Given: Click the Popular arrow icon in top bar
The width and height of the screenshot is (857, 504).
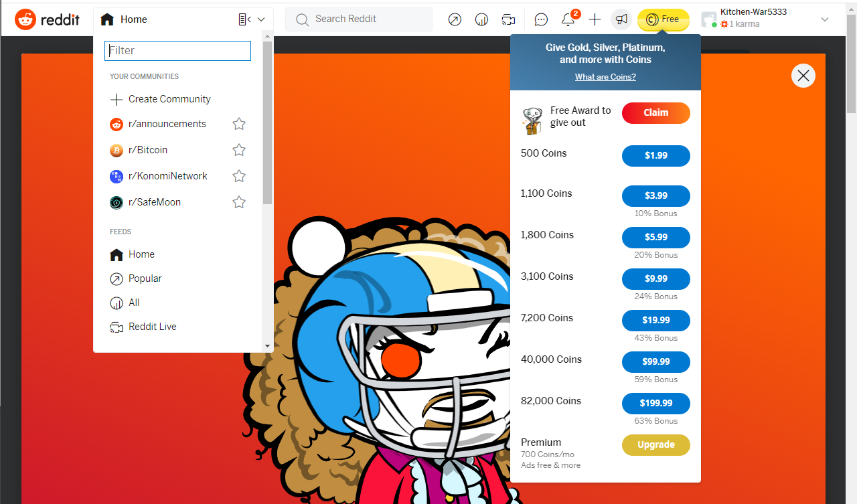Looking at the screenshot, I should click(455, 19).
